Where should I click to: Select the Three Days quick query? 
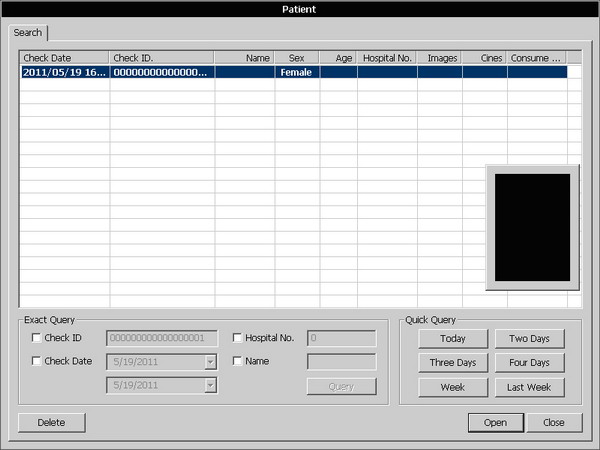452,362
